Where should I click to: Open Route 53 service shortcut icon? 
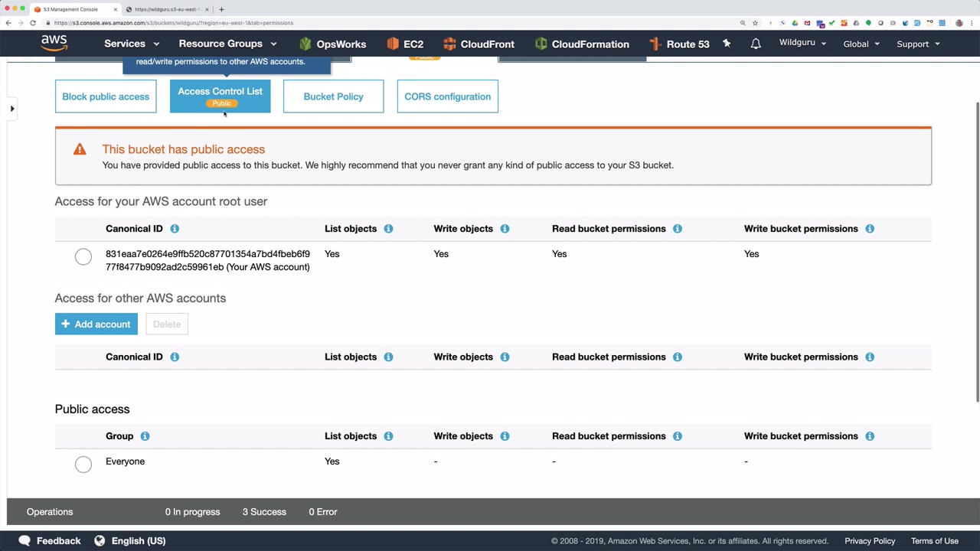[655, 44]
